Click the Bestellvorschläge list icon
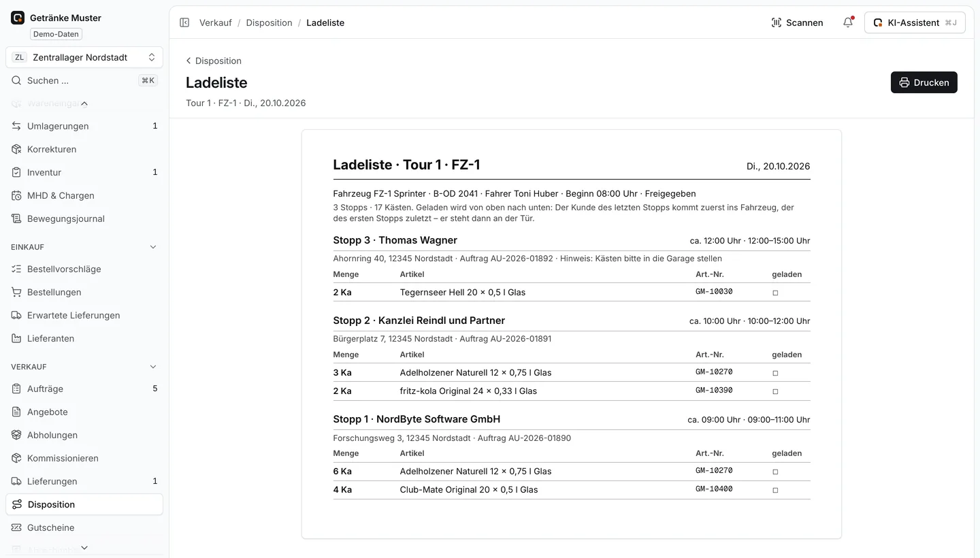This screenshot has width=980, height=558. click(x=16, y=269)
